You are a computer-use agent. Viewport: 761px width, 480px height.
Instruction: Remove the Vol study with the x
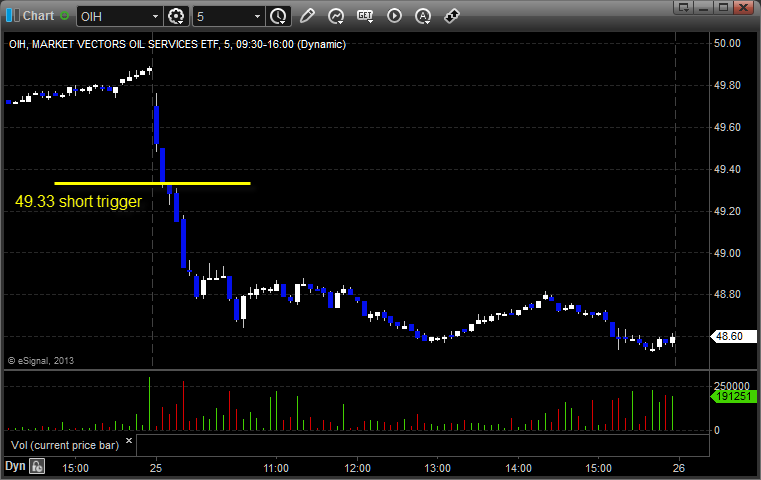point(129,441)
